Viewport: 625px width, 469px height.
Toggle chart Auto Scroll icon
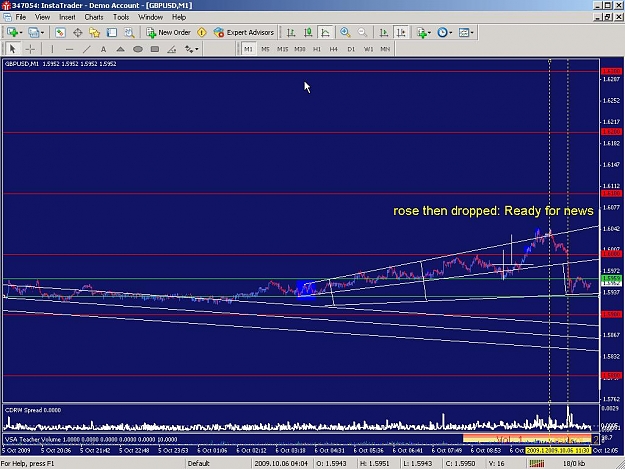click(x=383, y=32)
